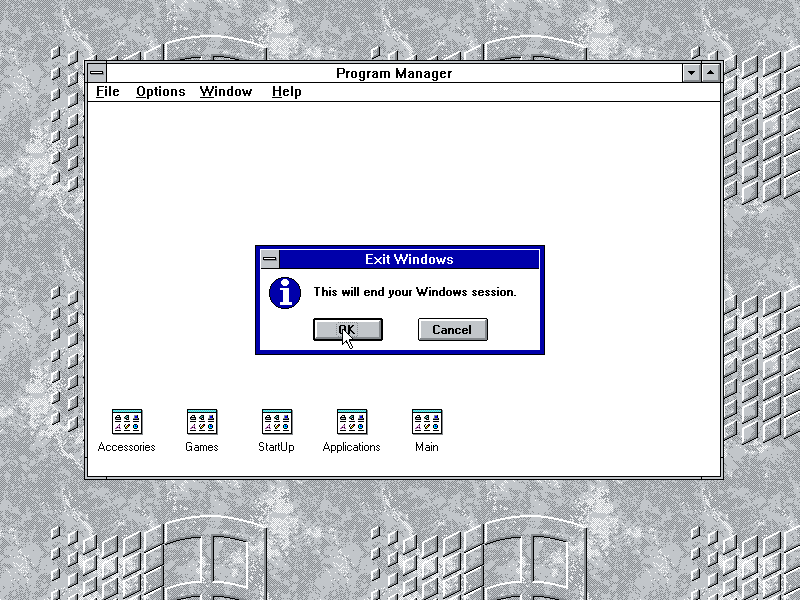Minimize Program Manager with the down arrow
Image resolution: width=800 pixels, height=600 pixels.
click(691, 73)
